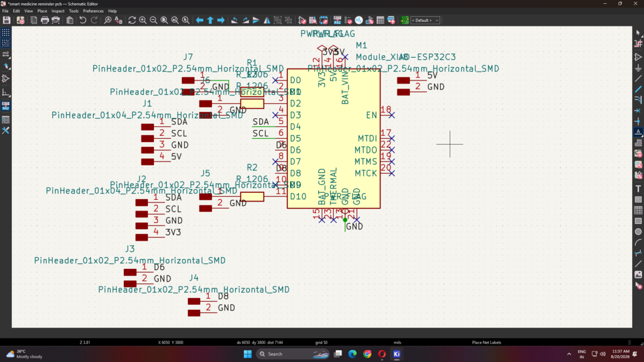Open the Inspect menu

tap(58, 11)
